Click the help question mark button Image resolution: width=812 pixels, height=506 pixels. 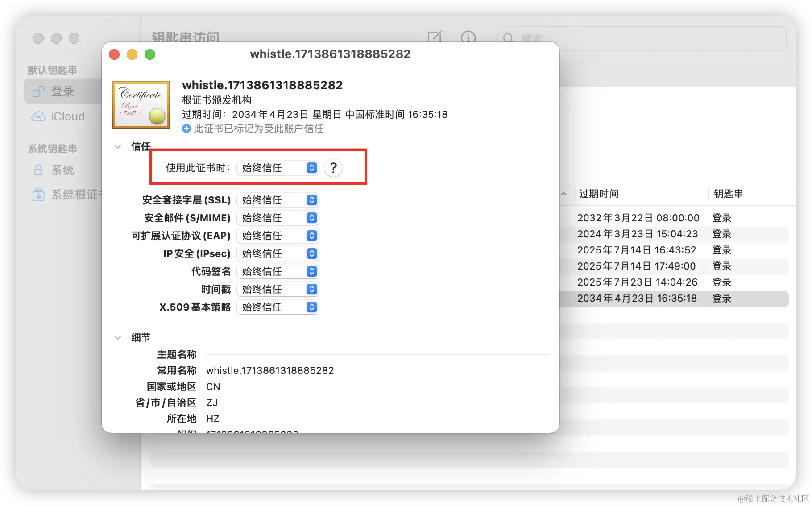333,168
